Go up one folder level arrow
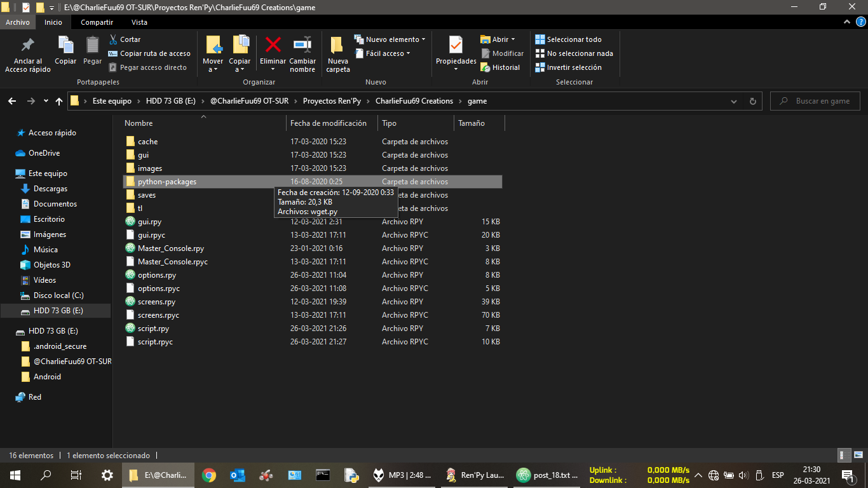 59,101
